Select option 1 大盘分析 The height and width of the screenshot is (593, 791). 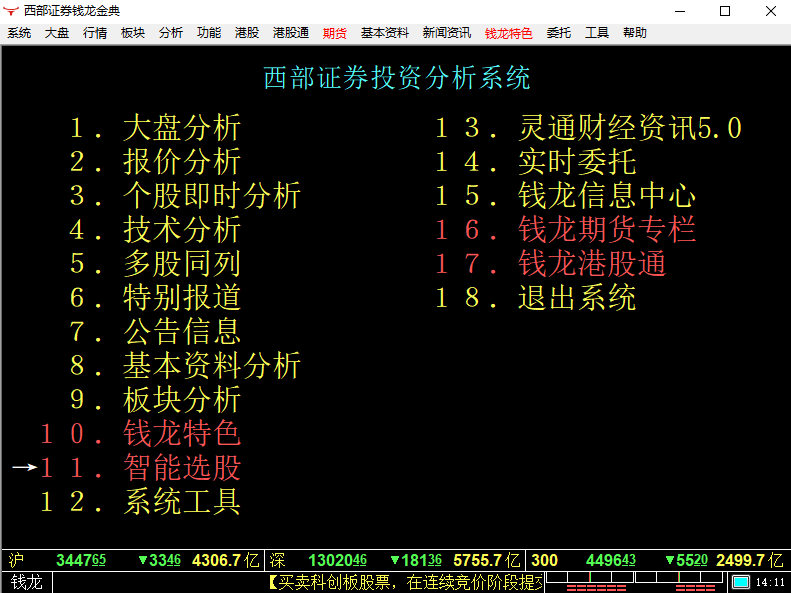tap(155, 127)
